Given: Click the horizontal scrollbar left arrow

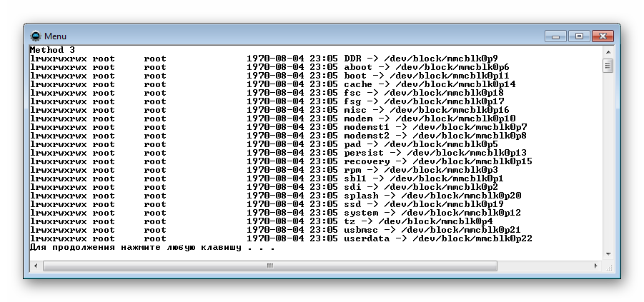Looking at the screenshot, I should [35, 266].
